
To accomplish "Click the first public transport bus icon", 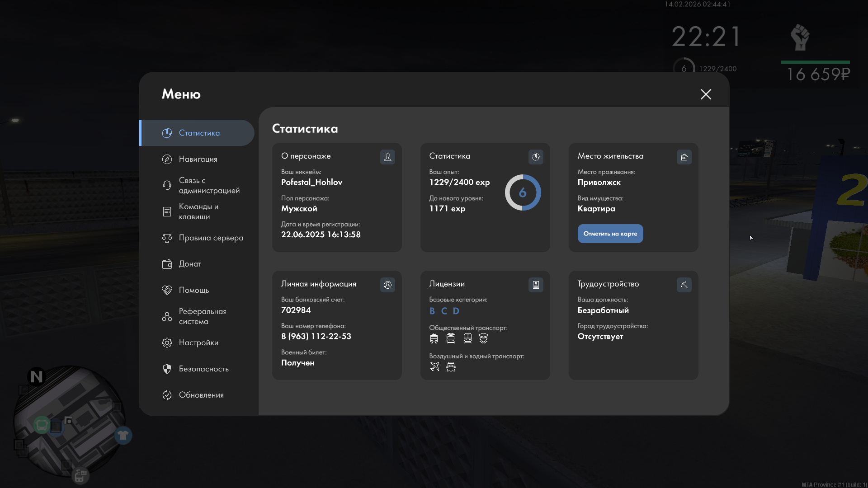I will tap(434, 338).
